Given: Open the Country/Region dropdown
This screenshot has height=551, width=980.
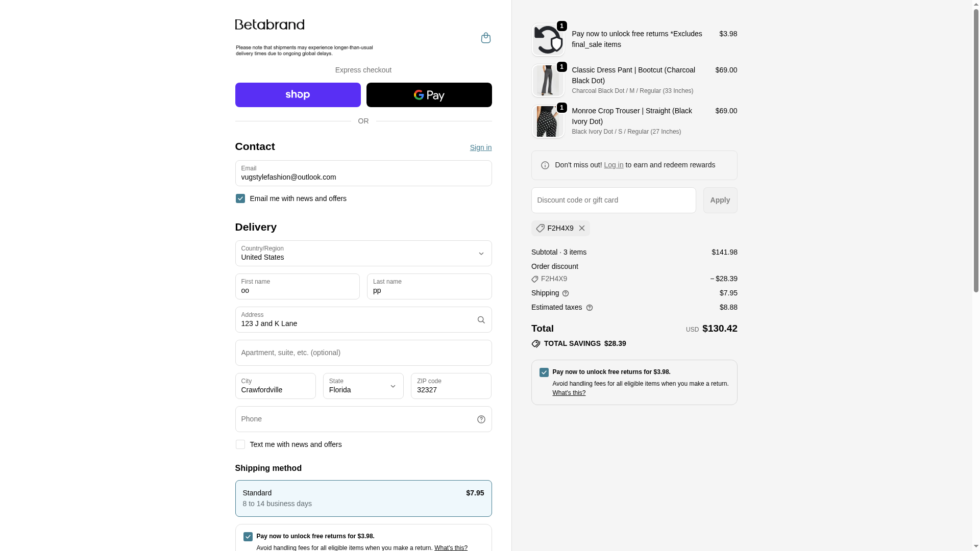Looking at the screenshot, I should (363, 254).
